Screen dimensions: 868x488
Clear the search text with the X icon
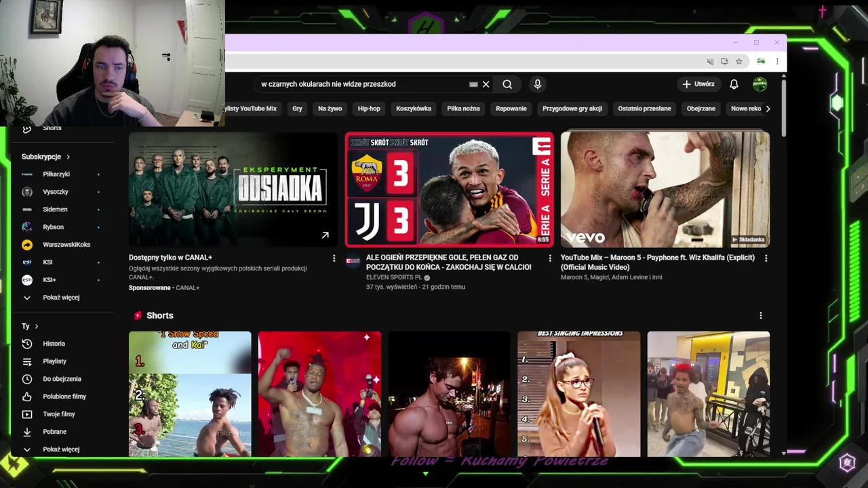point(486,84)
